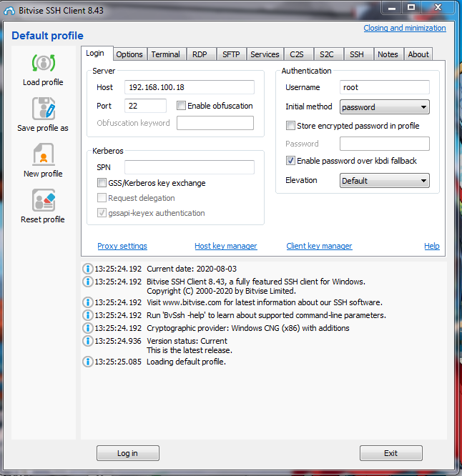Minimize the Bitvise SSH Client window

(x=392, y=7)
